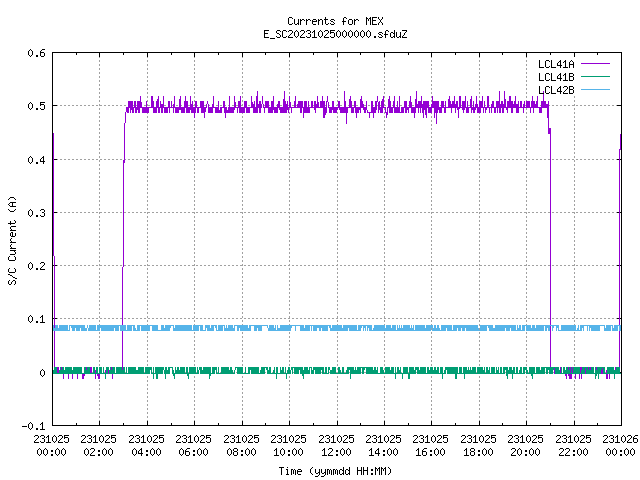The width and height of the screenshot is (640, 480).
Task: Click the x-axis tick 231026 00:00
Action: [621, 446]
